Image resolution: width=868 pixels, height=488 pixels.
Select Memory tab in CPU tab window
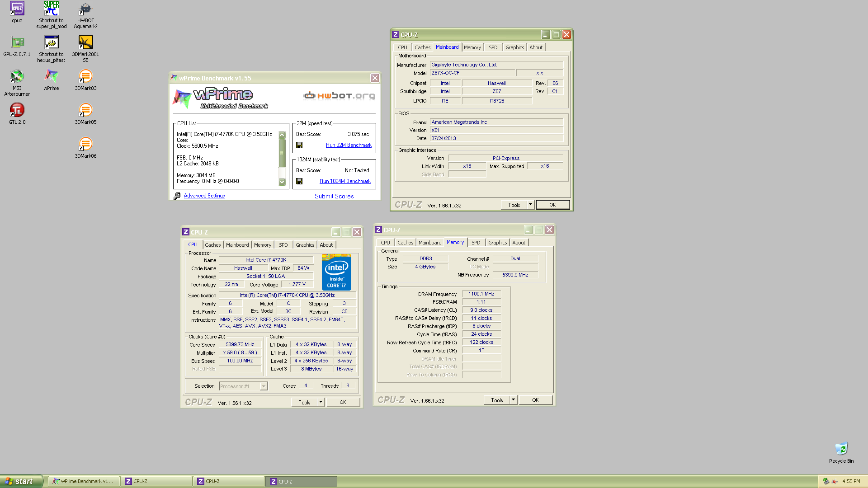(x=262, y=245)
